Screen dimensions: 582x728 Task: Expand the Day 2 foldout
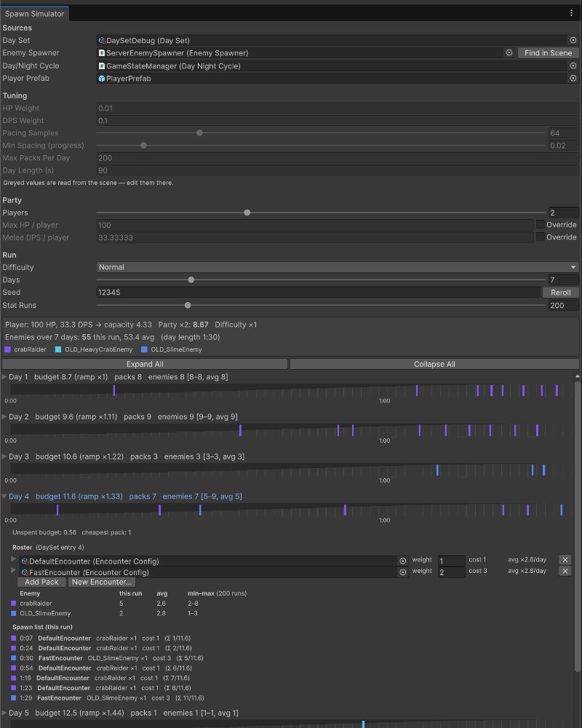point(4,417)
